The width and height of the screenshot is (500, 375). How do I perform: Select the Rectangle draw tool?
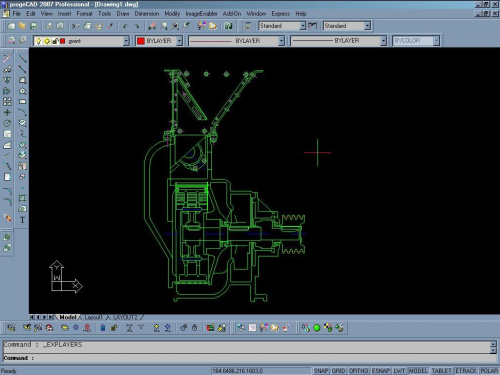(22, 101)
